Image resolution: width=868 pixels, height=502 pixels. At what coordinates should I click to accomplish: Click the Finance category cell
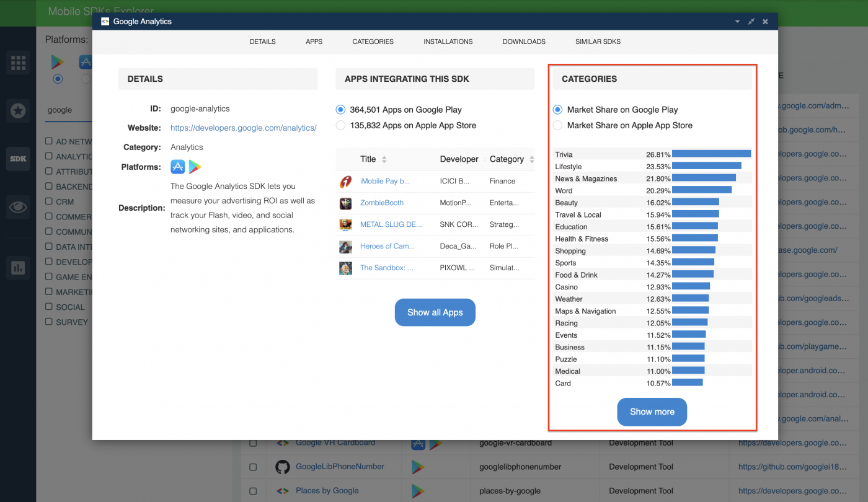click(x=502, y=181)
